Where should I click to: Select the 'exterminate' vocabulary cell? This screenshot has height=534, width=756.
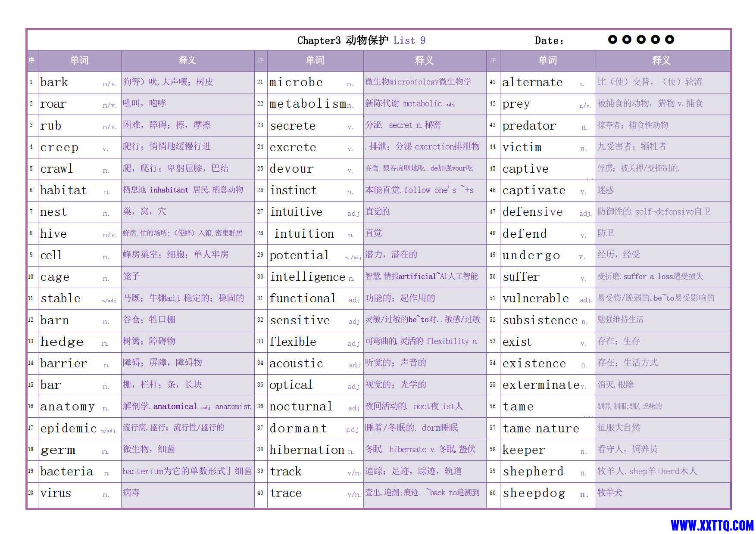pyautogui.click(x=548, y=385)
